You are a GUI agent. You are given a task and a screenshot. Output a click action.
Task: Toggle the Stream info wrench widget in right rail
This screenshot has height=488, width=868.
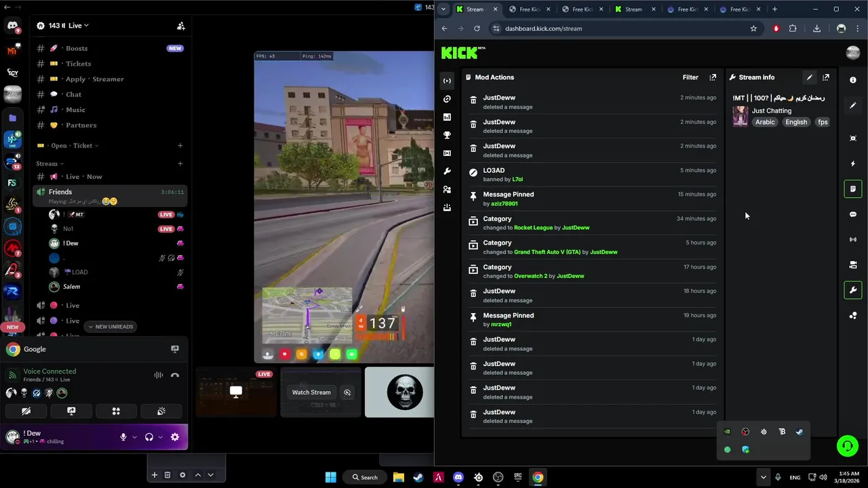(853, 290)
